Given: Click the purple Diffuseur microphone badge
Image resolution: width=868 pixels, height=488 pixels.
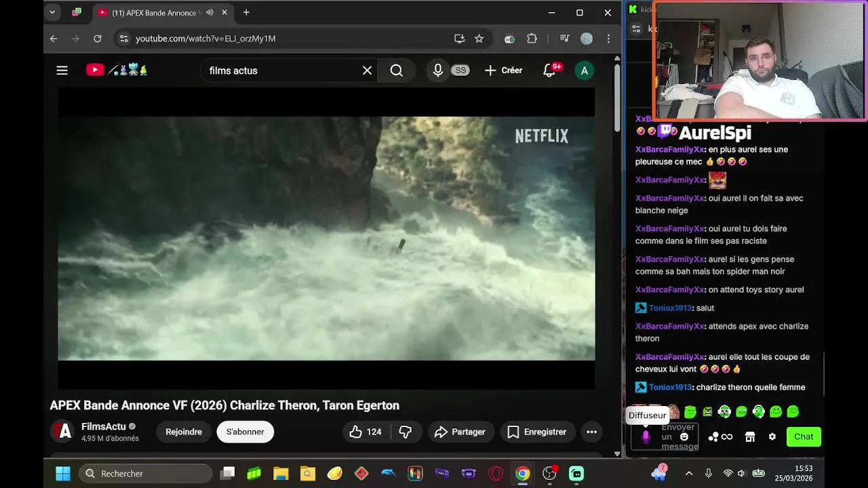Looking at the screenshot, I should click(646, 437).
